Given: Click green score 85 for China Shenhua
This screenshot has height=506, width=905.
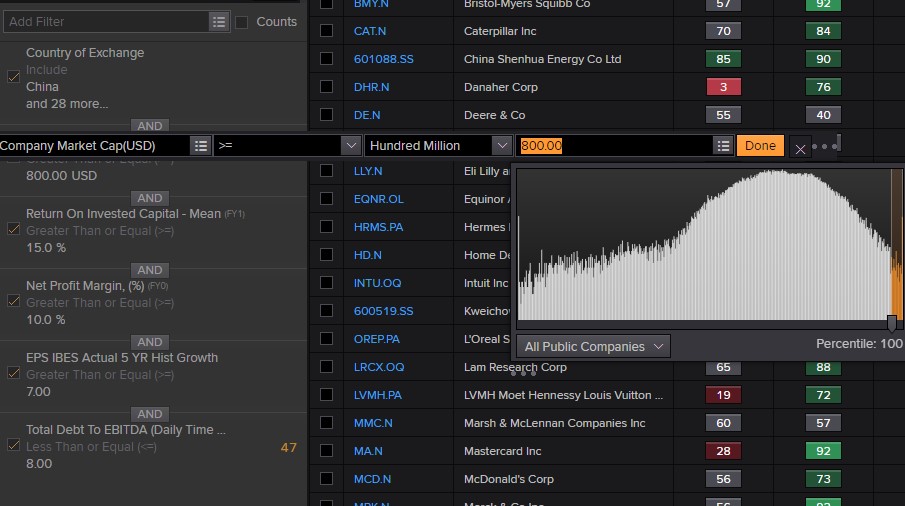Looking at the screenshot, I should pyautogui.click(x=723, y=59).
